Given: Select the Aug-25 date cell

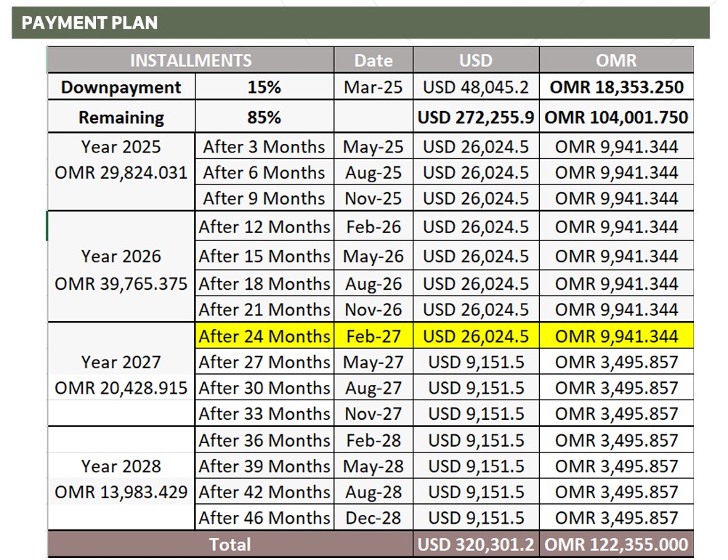Looking at the screenshot, I should click(373, 173).
